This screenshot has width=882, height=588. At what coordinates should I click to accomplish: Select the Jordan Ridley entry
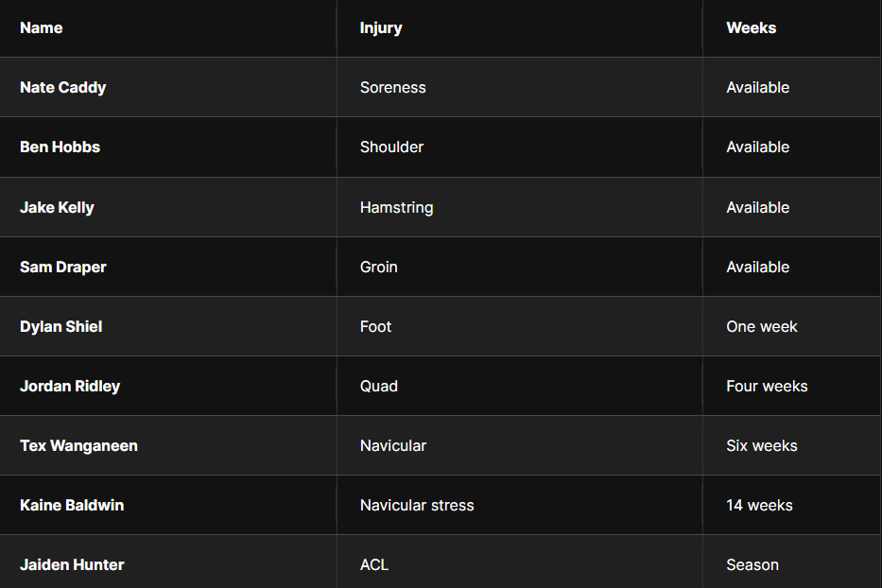pyautogui.click(x=70, y=386)
